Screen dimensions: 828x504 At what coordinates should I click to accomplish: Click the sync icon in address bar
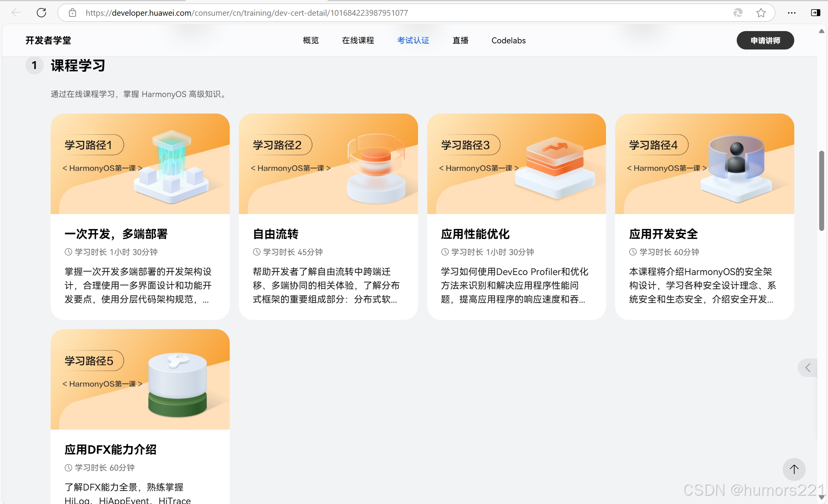point(738,13)
